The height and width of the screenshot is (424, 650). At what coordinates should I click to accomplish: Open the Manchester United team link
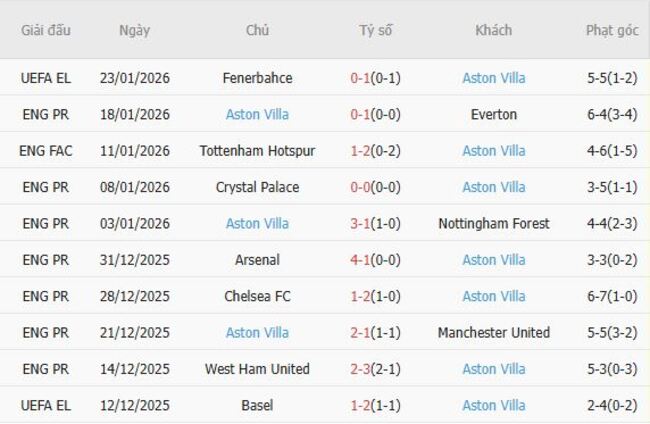pyautogui.click(x=494, y=333)
